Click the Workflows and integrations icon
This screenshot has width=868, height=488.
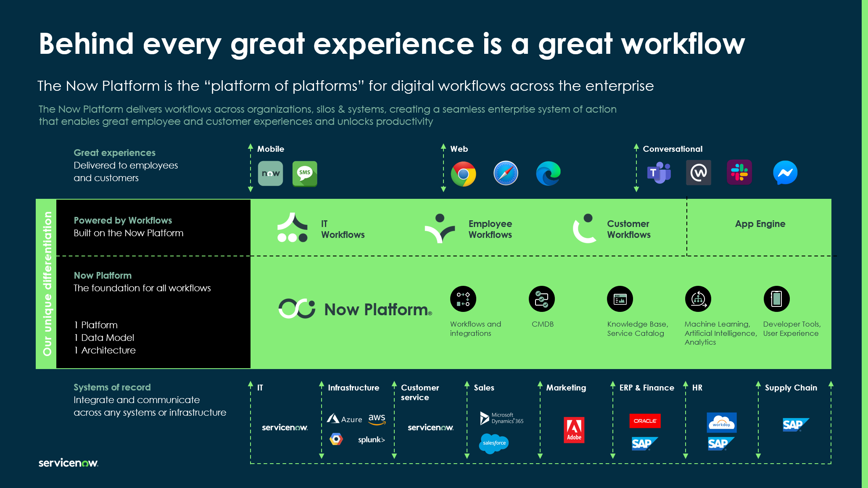pos(463,299)
